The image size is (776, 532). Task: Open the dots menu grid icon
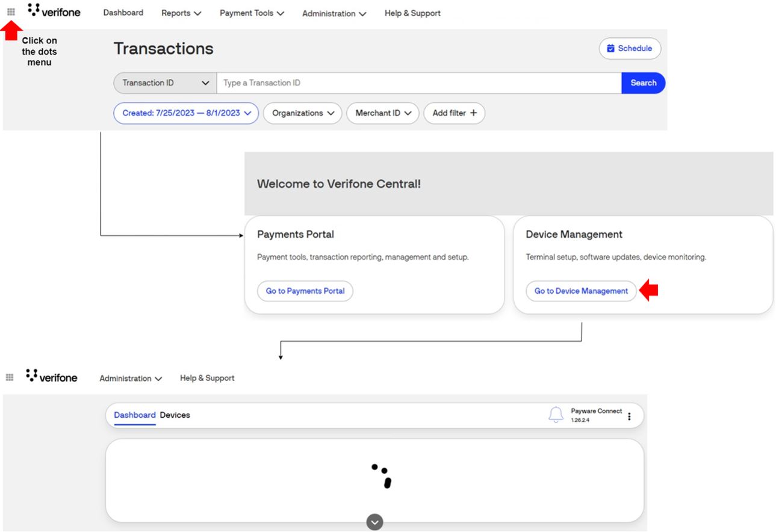pyautogui.click(x=10, y=10)
